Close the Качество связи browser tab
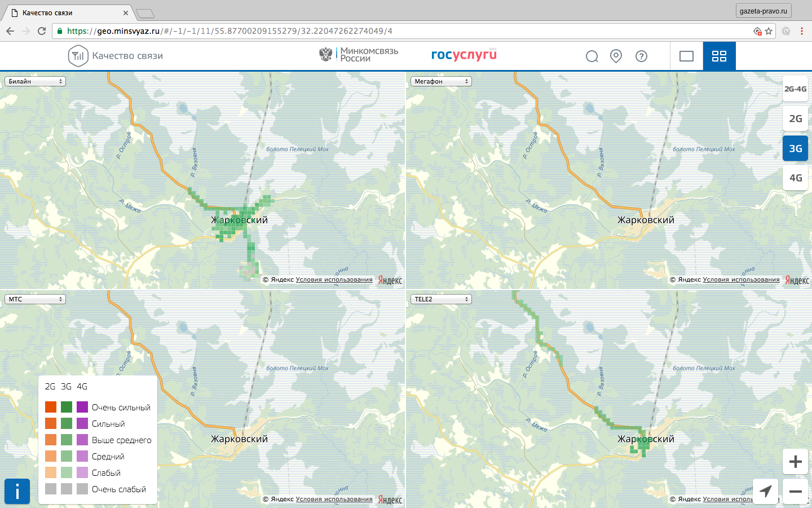Viewport: 812px width, 508px height. (x=125, y=13)
